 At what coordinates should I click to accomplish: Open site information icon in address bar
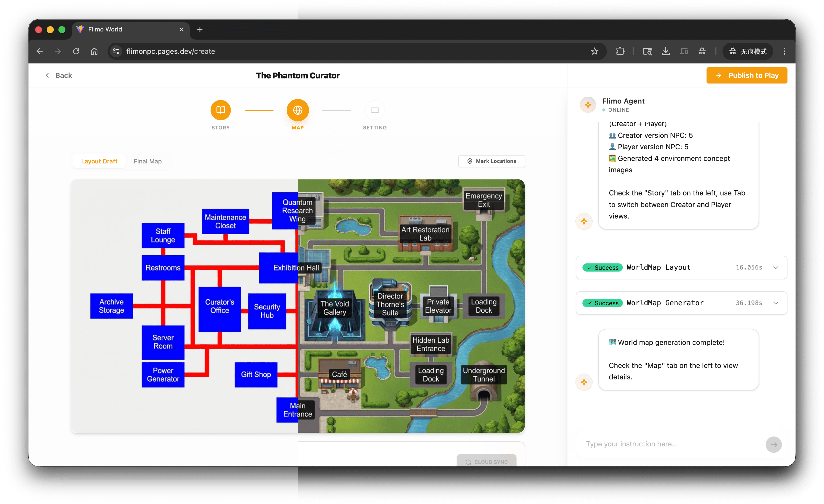[116, 52]
